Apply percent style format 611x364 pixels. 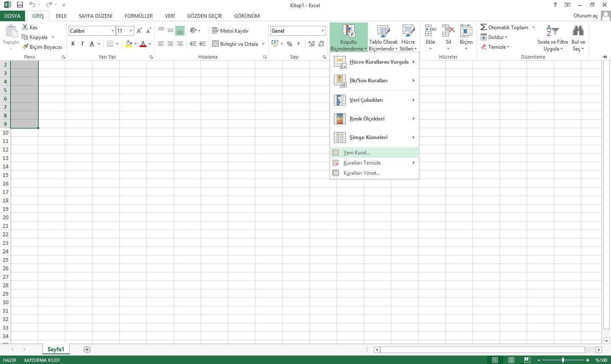[289, 44]
